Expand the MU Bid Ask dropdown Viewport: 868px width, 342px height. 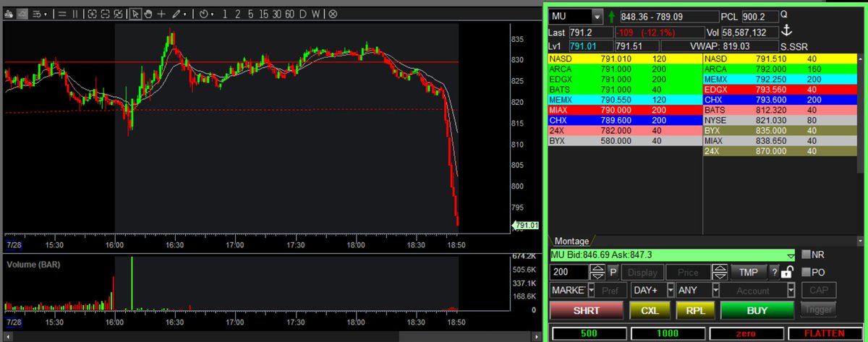[x=790, y=256]
